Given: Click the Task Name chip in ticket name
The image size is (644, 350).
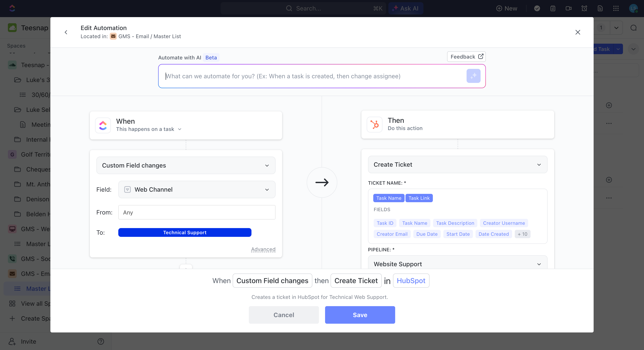Looking at the screenshot, I should [x=389, y=198].
